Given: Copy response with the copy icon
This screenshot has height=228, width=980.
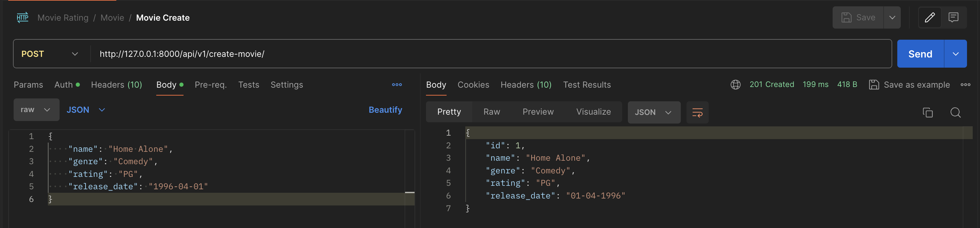Looking at the screenshot, I should pos(927,112).
